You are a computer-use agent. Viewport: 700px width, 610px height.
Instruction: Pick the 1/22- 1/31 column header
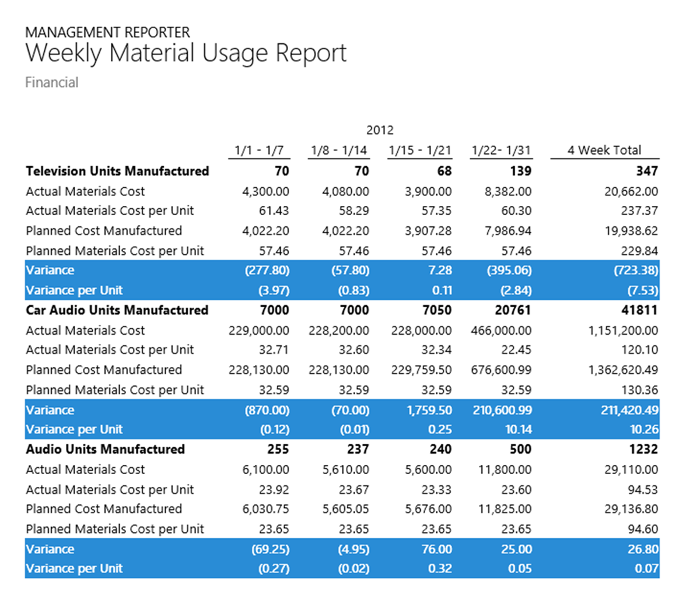pos(501,150)
